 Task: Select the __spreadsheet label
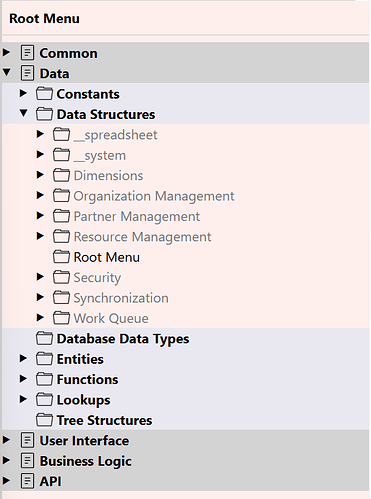[x=115, y=135]
